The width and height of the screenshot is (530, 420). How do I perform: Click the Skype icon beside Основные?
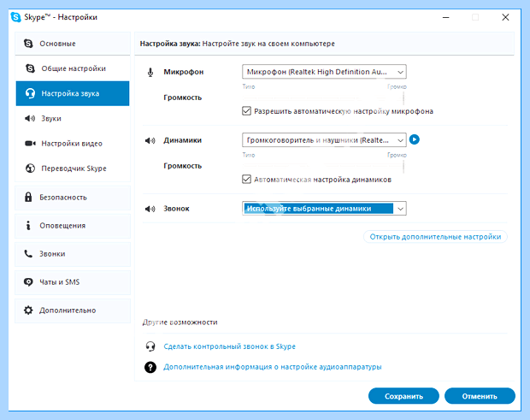point(28,44)
